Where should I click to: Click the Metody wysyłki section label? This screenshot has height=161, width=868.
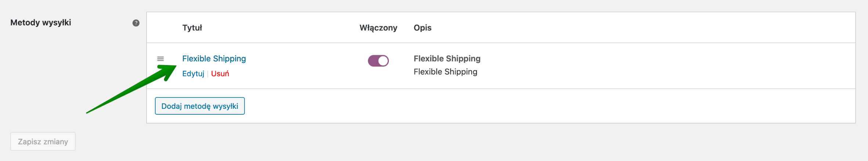coord(41,22)
